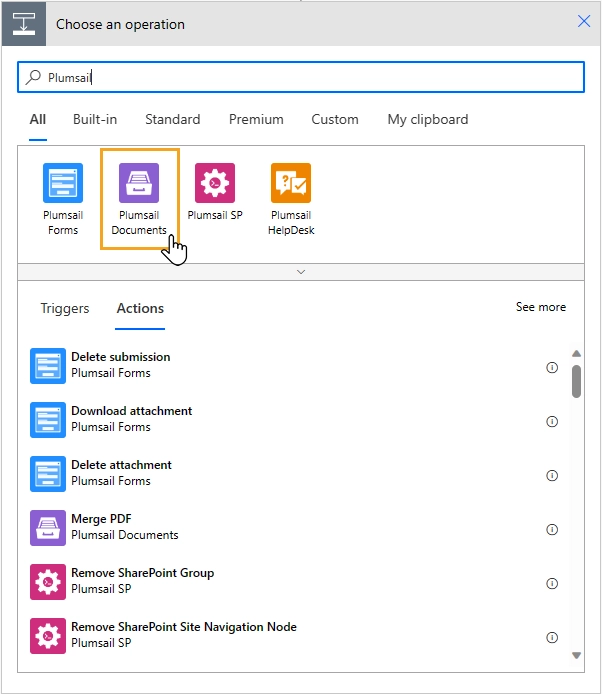Choose the Remove SharePoint Group action
The image size is (602, 694).
pos(294,582)
